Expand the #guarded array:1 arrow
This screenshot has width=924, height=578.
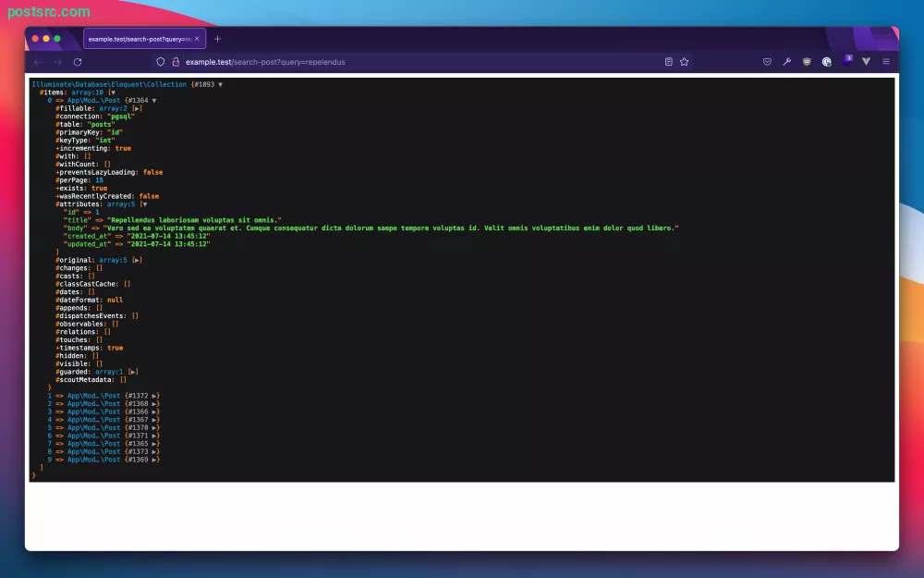pos(132,372)
